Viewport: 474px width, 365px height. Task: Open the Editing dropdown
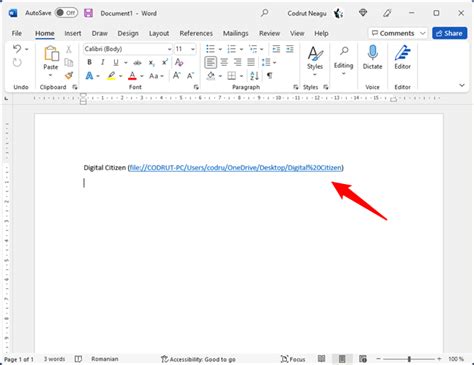(x=344, y=61)
